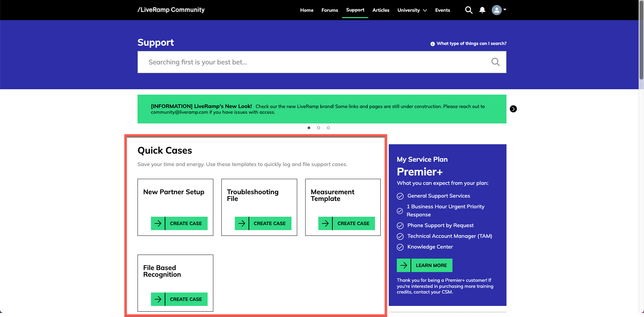Viewport: 644px width, 317px height.
Task: Open 'What type of things can I search?' link
Action: coord(471,44)
